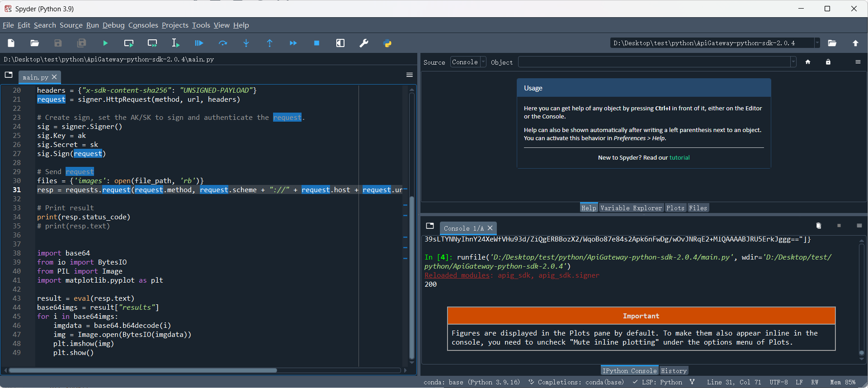The height and width of the screenshot is (388, 868).
Task: Click the Step Into debugger arrow icon
Action: (246, 43)
